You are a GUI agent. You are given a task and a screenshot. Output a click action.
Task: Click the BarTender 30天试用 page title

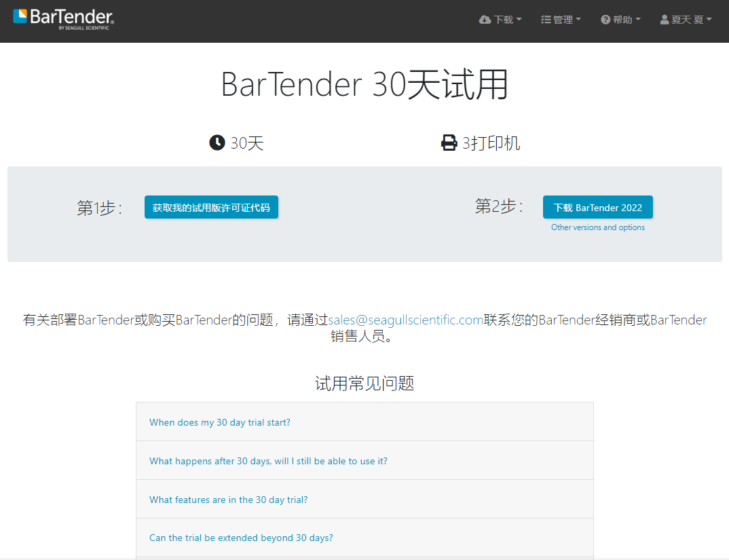[364, 85]
